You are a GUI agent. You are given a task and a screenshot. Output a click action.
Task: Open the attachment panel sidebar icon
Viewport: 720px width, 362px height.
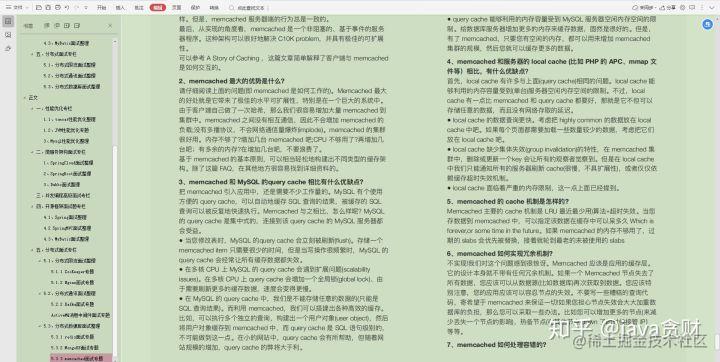point(8,49)
